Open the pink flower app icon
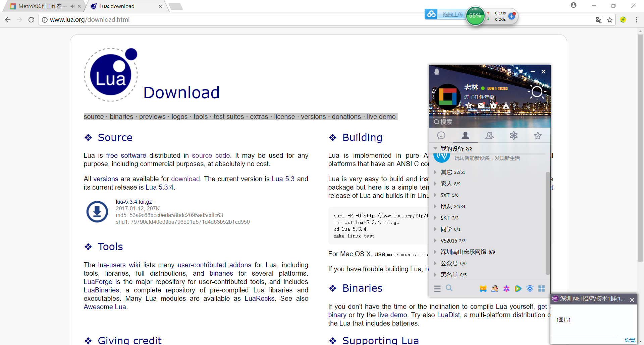 pos(506,289)
